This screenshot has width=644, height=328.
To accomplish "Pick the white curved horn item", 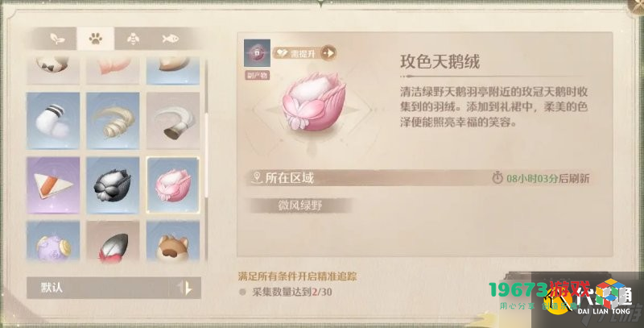I will pyautogui.click(x=173, y=120).
